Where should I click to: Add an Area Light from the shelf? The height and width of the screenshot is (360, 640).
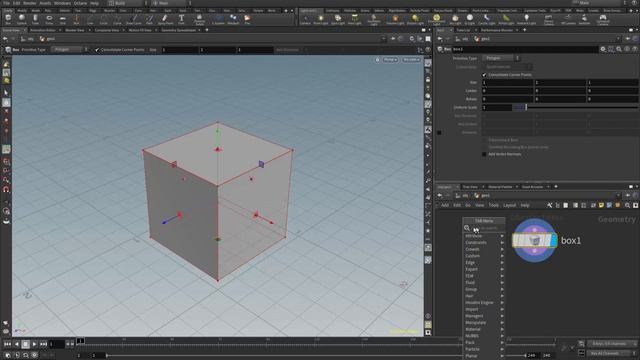(x=355, y=19)
